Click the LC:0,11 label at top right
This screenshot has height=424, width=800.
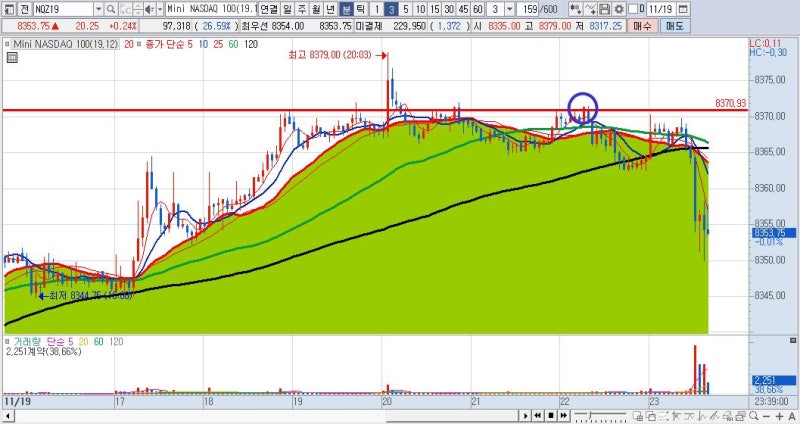[765, 43]
